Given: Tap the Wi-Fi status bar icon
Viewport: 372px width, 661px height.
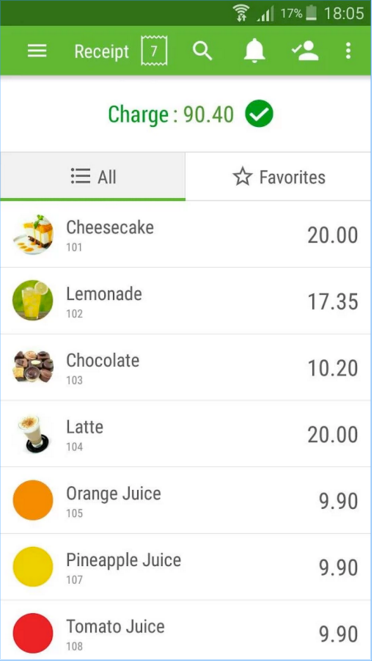Looking at the screenshot, I should [x=243, y=13].
